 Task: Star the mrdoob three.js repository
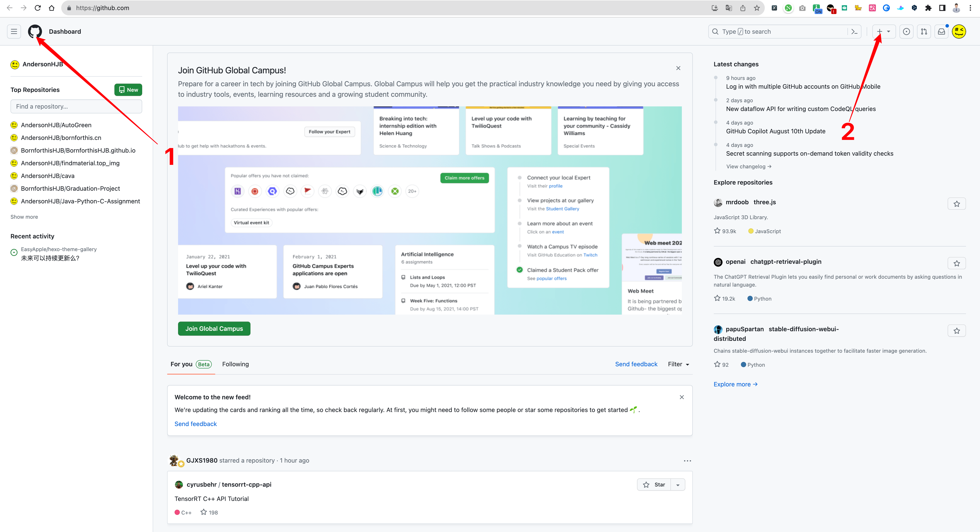957,204
